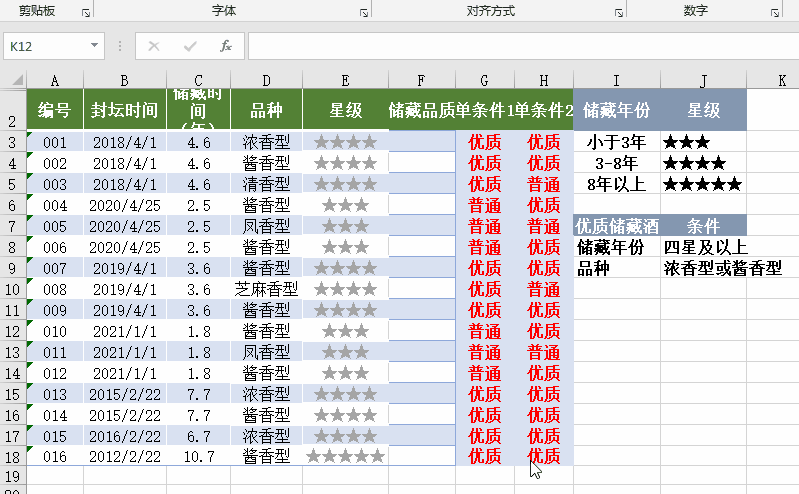
Task: Click the Insert Function fx icon
Action: pyautogui.click(x=226, y=46)
